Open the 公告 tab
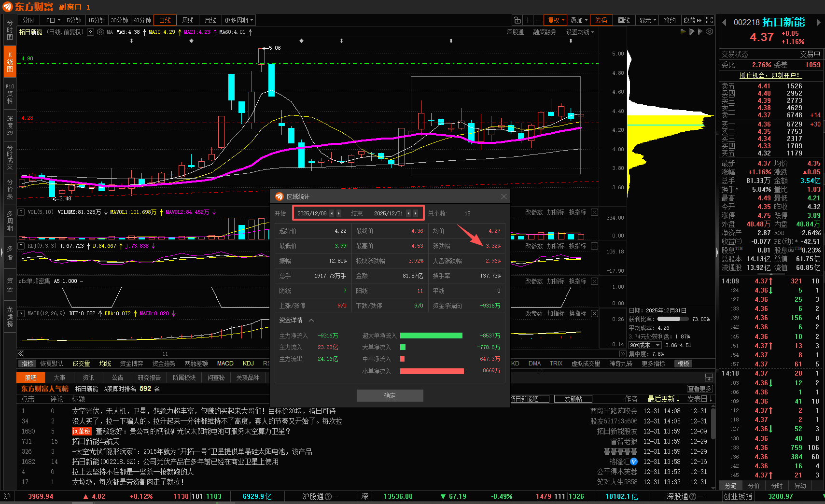825x504 pixels. tap(117, 378)
